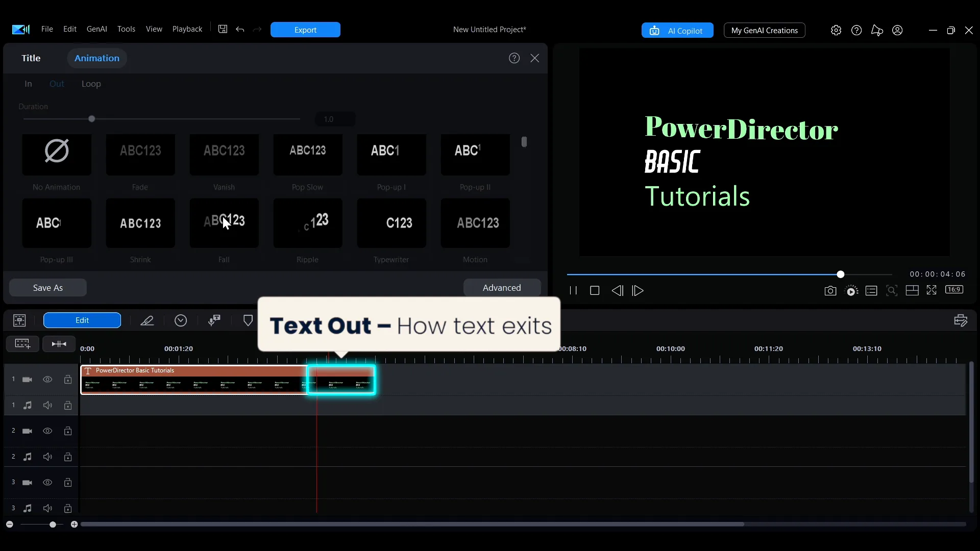Step to the previous frame
The image size is (980, 551).
(617, 290)
